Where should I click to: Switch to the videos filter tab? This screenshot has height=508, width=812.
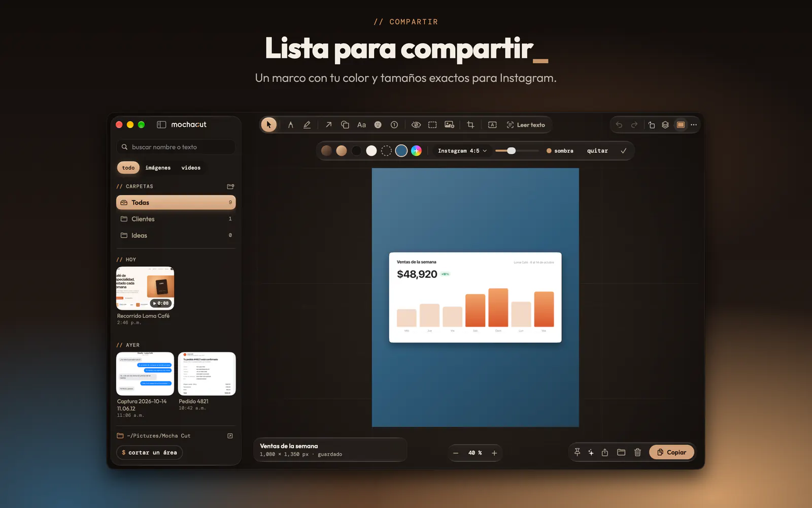[191, 168]
